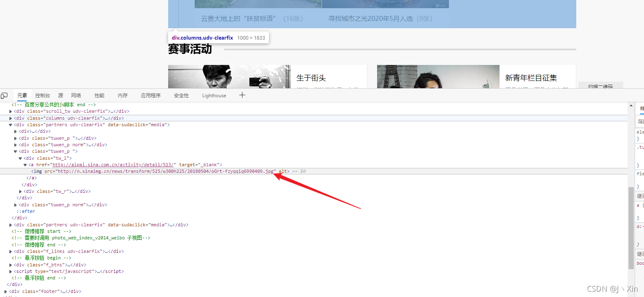The height and width of the screenshot is (297, 644).
Task: Open the Lighthouse tab
Action: pyautogui.click(x=214, y=96)
